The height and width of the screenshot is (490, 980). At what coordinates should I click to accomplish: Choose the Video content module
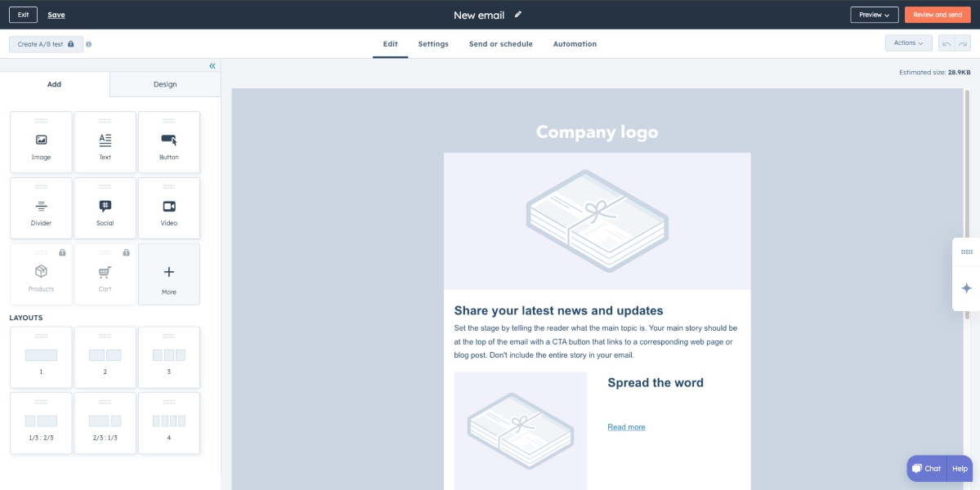tap(169, 209)
